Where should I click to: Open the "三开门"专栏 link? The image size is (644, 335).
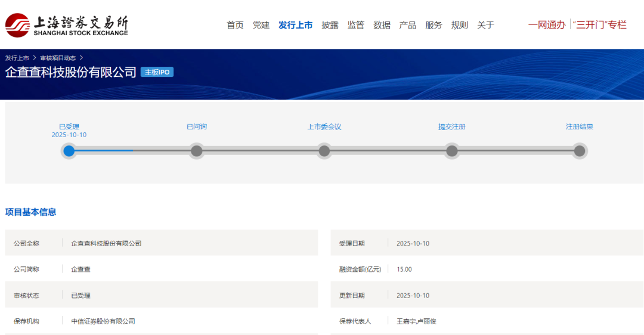(x=599, y=25)
